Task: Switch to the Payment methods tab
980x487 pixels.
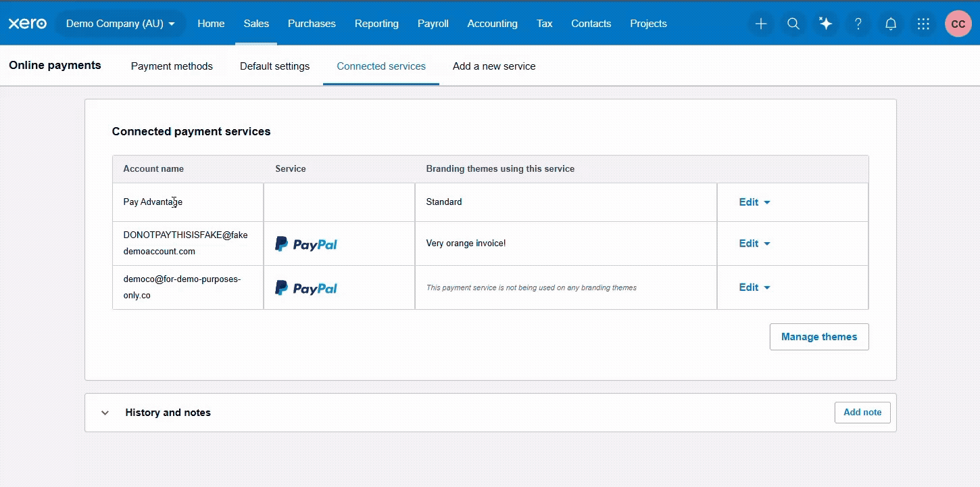Action: point(172,66)
